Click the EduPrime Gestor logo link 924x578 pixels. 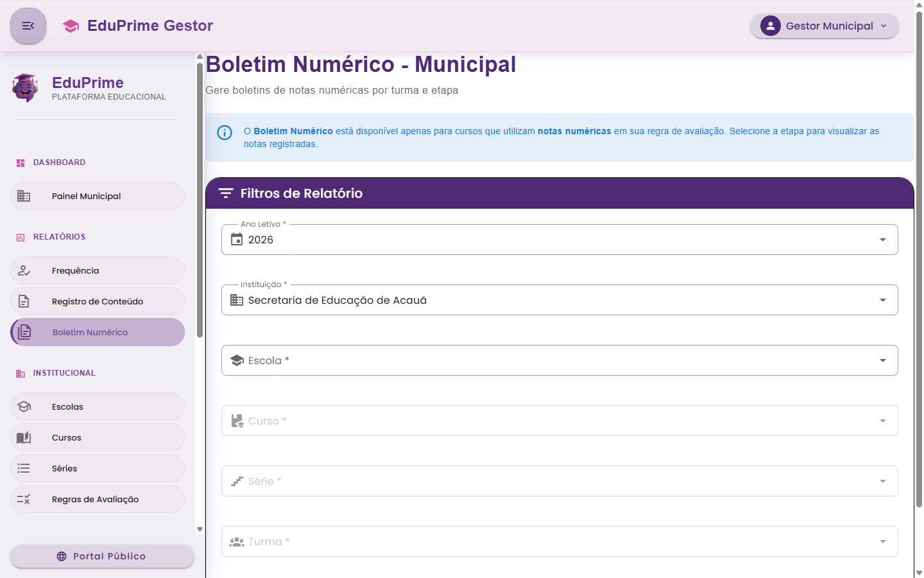137,25
